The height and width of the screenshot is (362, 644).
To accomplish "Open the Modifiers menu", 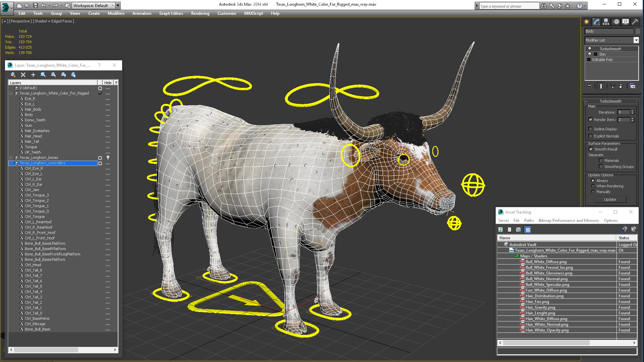I will pos(116,13).
